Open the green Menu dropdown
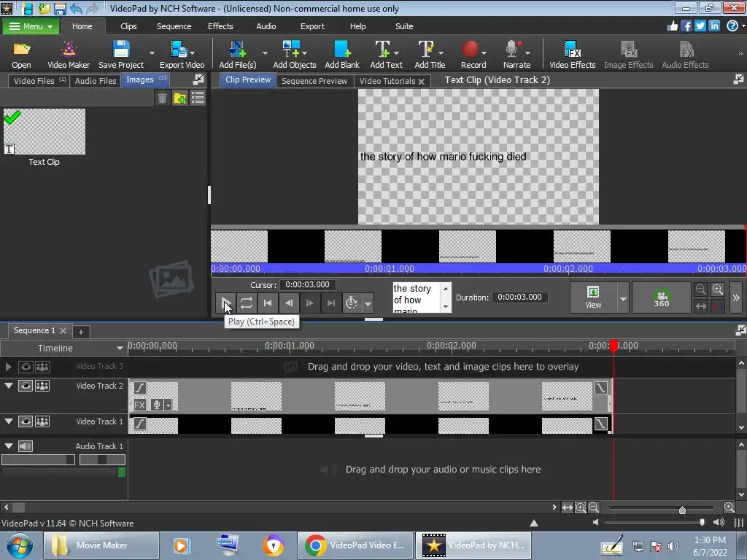Viewport: 747px width, 560px height. coord(31,26)
